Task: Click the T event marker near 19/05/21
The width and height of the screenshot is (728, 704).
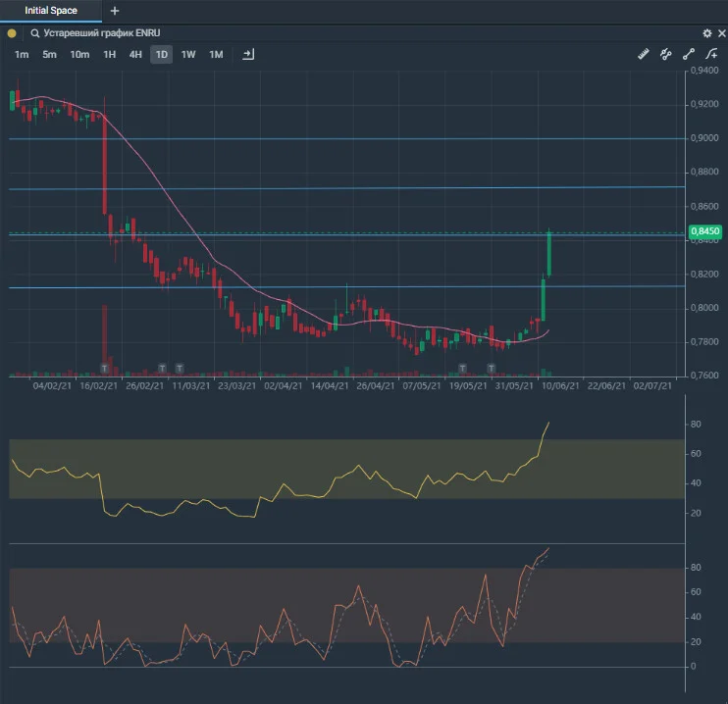Action: click(x=462, y=369)
